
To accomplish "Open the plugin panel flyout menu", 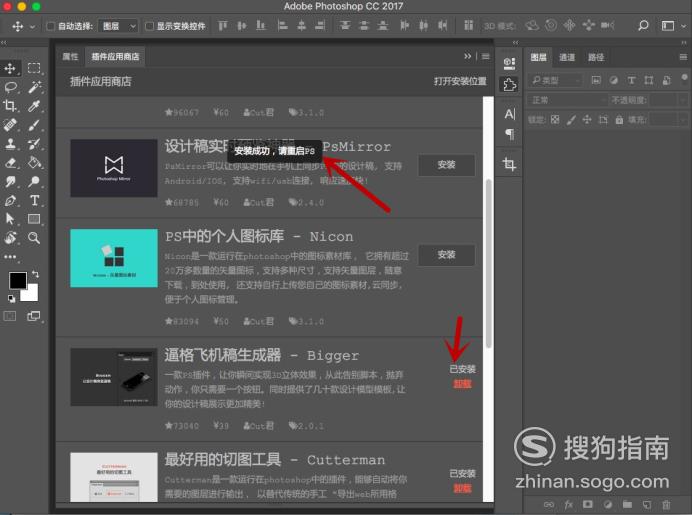I will (485, 56).
